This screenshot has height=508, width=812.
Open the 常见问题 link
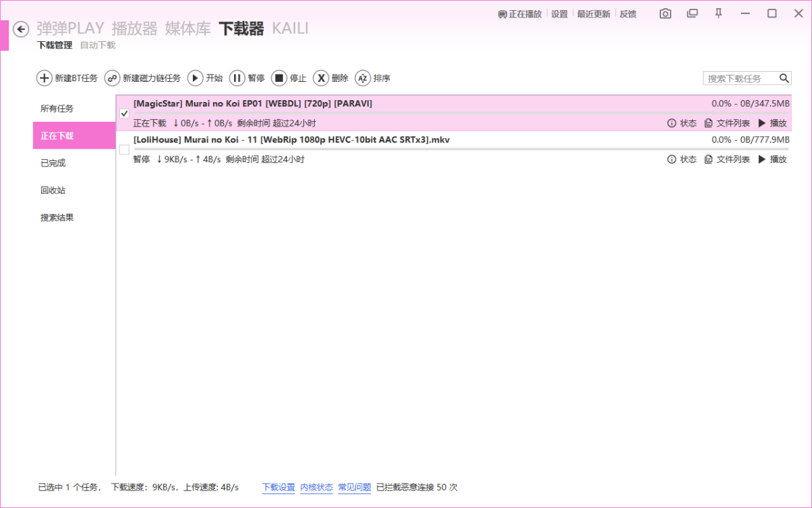(355, 487)
